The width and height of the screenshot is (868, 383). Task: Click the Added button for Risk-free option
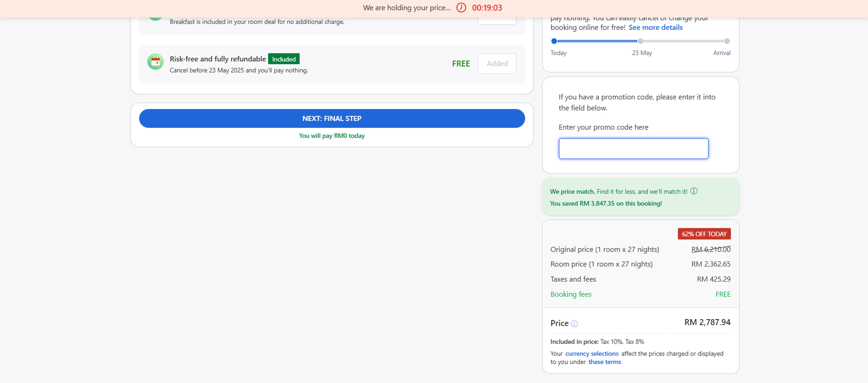[x=497, y=63]
